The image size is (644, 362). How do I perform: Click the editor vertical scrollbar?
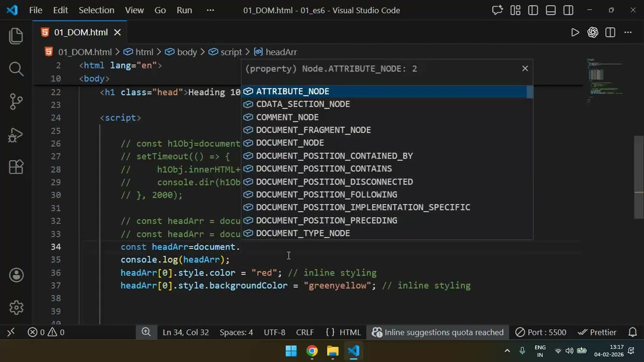(639, 177)
